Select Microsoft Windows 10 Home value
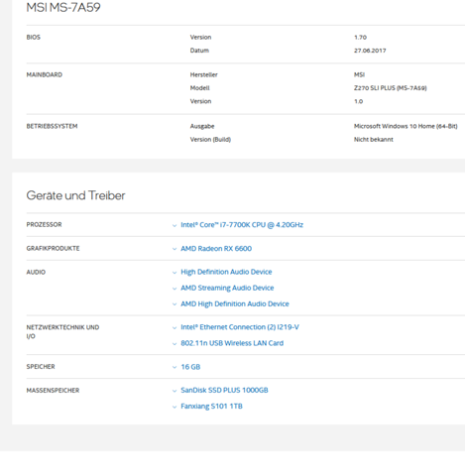Screen dimensions: 465x476 click(x=406, y=126)
